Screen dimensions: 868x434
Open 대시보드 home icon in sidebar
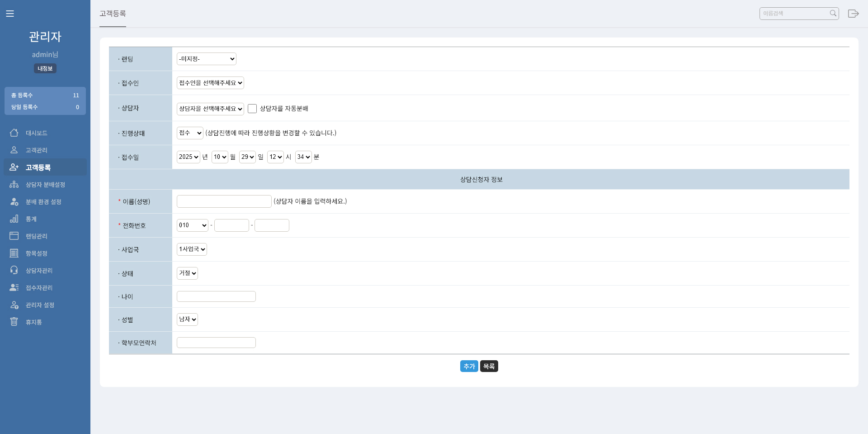coord(14,133)
